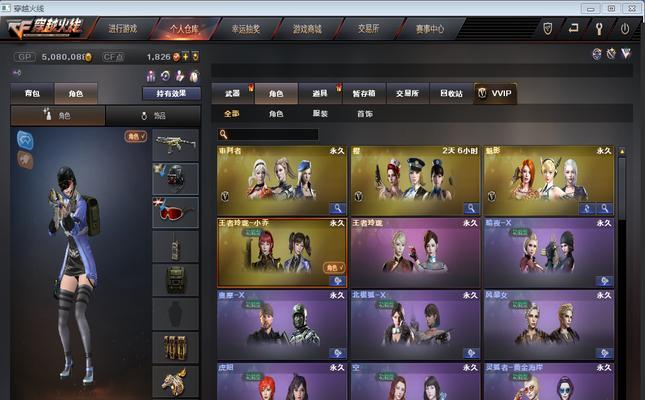Click the return arrow icon in top bar
The height and width of the screenshot is (400, 645).
[x=573, y=28]
